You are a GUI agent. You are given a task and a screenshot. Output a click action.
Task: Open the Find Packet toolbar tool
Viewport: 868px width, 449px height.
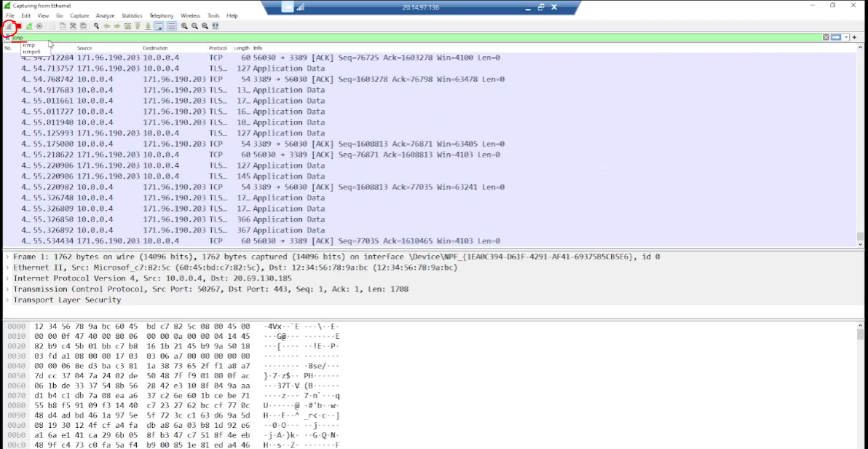[95, 26]
